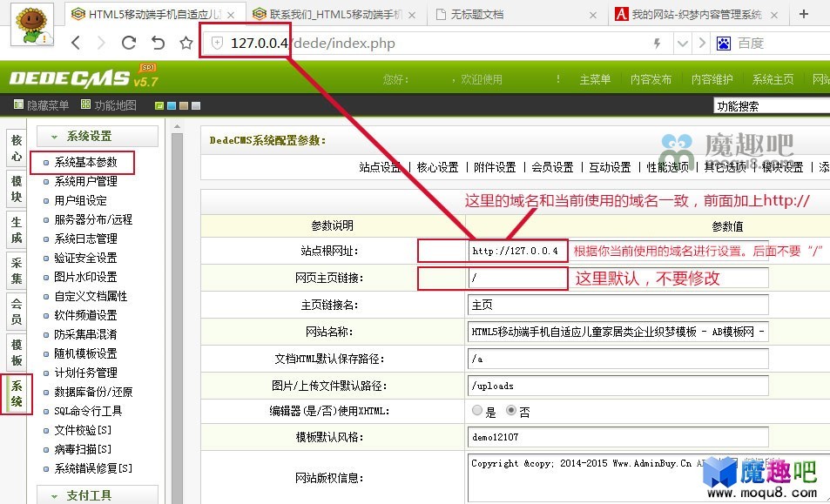This screenshot has height=504, width=830.
Task: Reload the page with refresh icon
Action: coord(129,43)
